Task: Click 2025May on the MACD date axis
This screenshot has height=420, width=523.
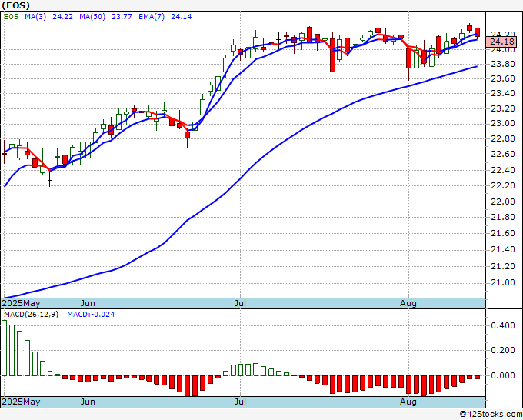Action: click(x=22, y=402)
